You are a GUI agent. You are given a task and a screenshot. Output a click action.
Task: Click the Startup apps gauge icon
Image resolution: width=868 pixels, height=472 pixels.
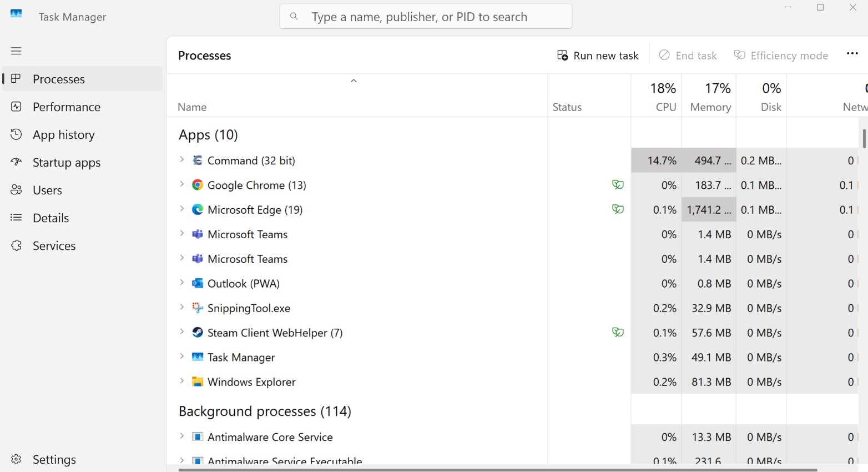point(16,162)
